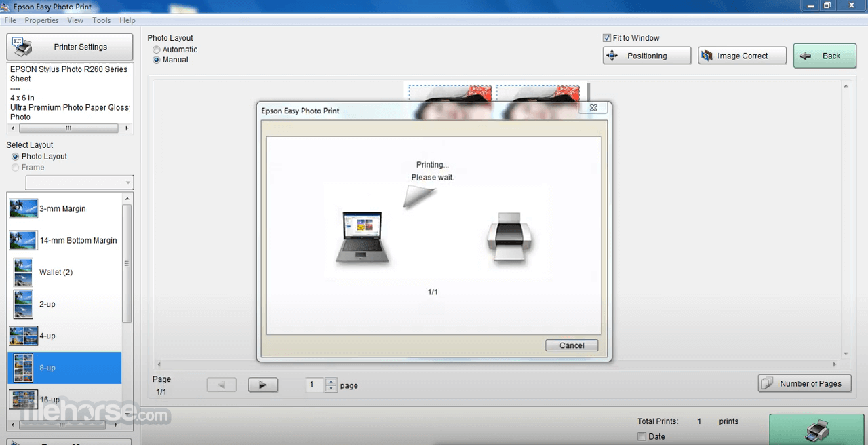Choose the 4-up layout icon
The width and height of the screenshot is (868, 445).
pyautogui.click(x=23, y=336)
